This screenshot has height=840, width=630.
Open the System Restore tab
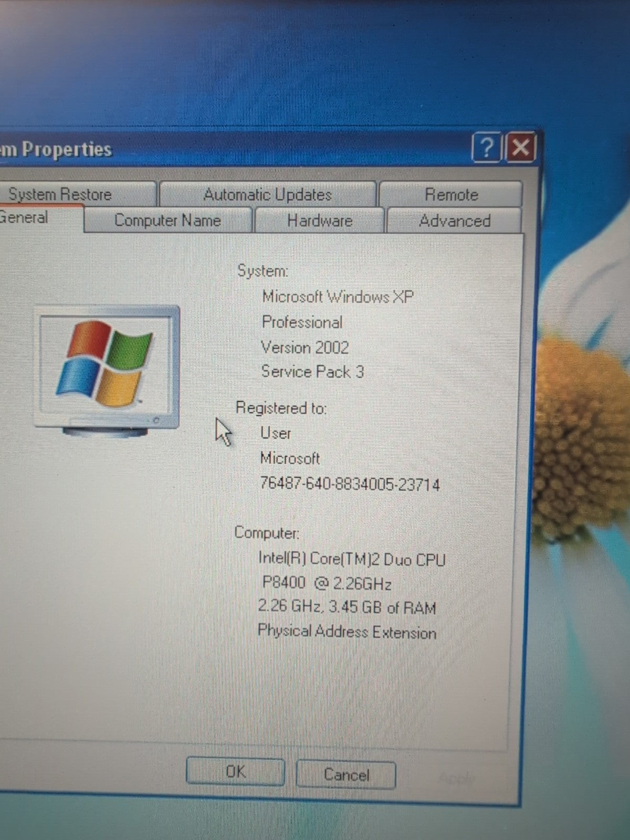click(78, 194)
